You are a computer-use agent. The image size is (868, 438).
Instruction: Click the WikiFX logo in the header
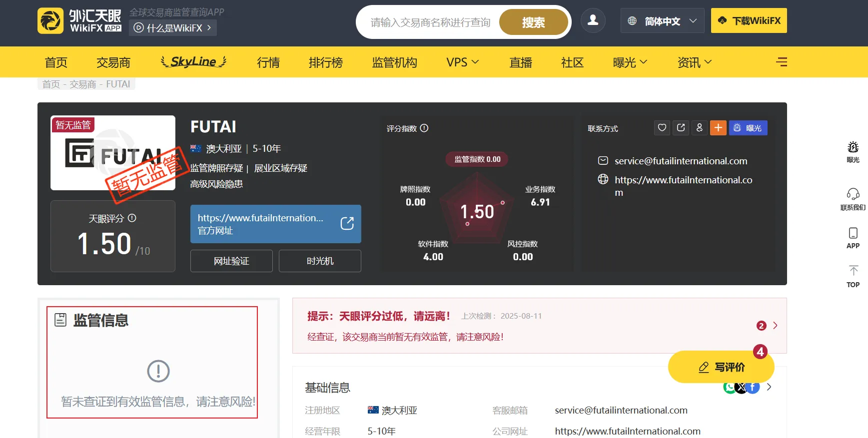click(79, 21)
